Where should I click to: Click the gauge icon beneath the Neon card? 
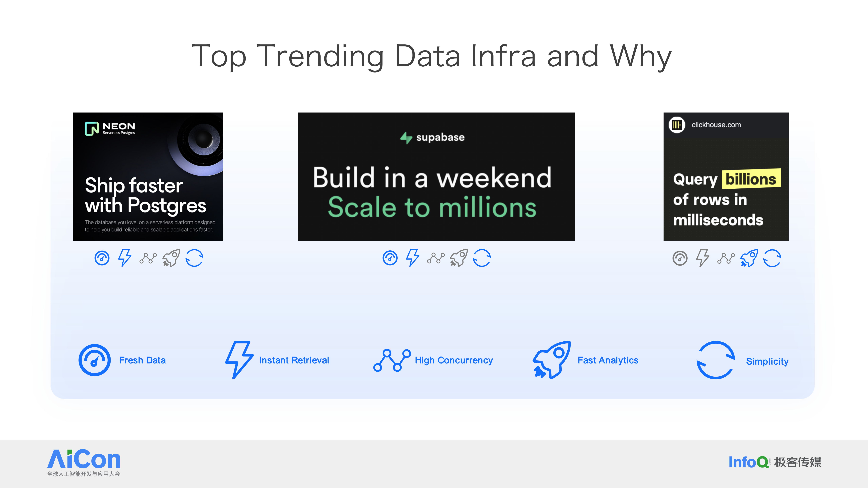[102, 258]
